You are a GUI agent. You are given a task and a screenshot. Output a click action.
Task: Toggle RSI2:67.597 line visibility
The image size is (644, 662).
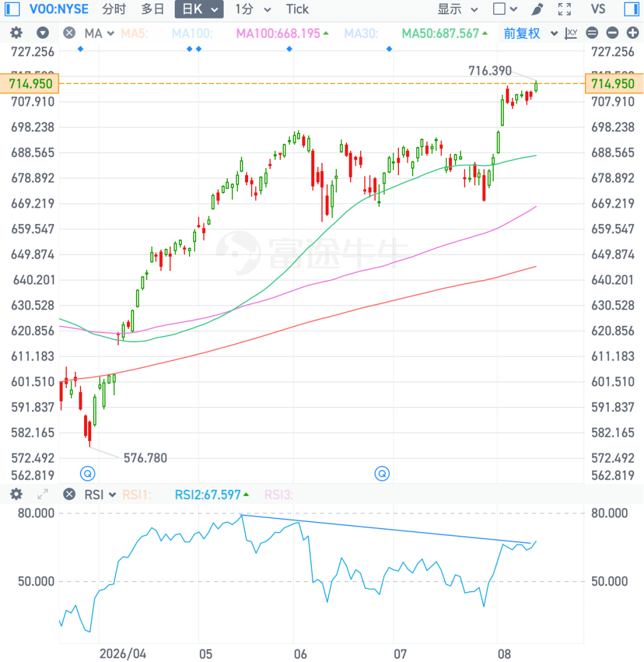pos(212,495)
